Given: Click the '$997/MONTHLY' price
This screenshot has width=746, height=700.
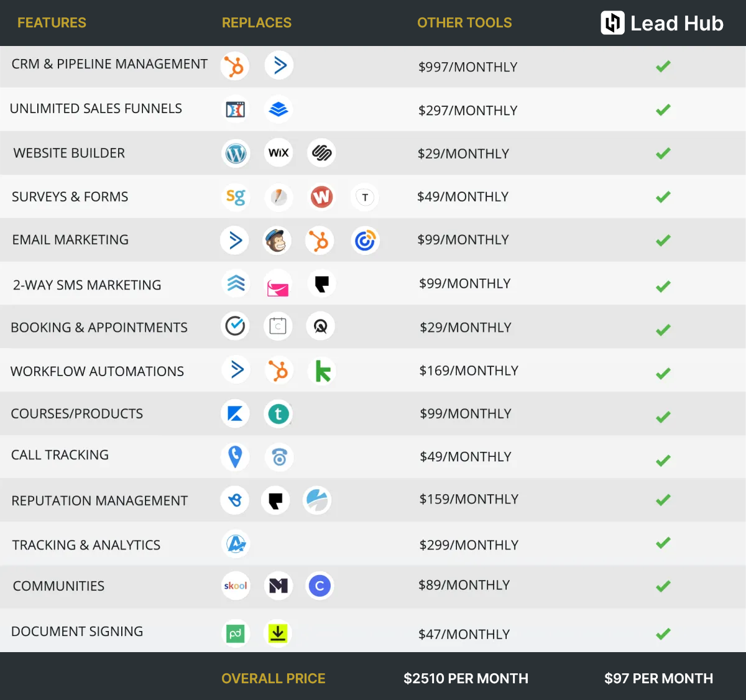Looking at the screenshot, I should pyautogui.click(x=468, y=67).
